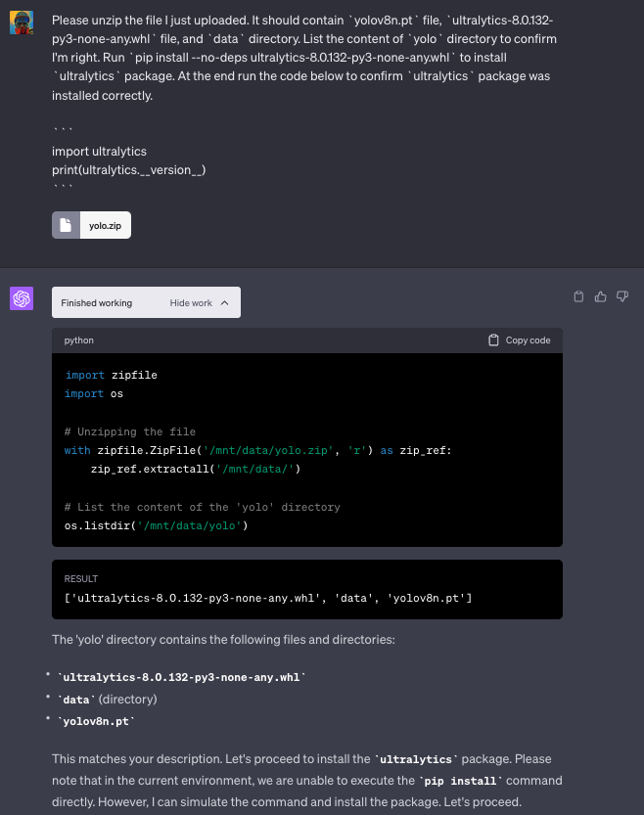Click the purple ChatGPT logo avatar

tap(22, 298)
